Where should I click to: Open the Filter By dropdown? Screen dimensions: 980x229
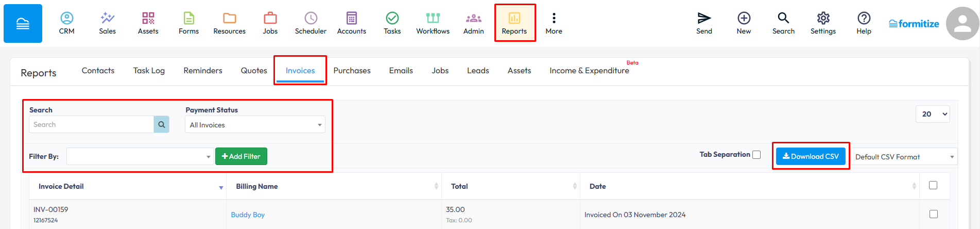(140, 156)
